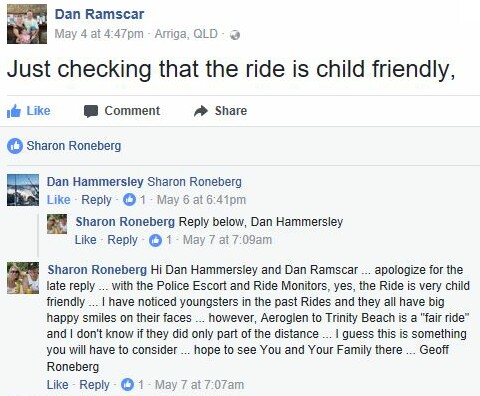480x396 pixels.
Task: Click the globe public privacy icon
Action: 235,35
